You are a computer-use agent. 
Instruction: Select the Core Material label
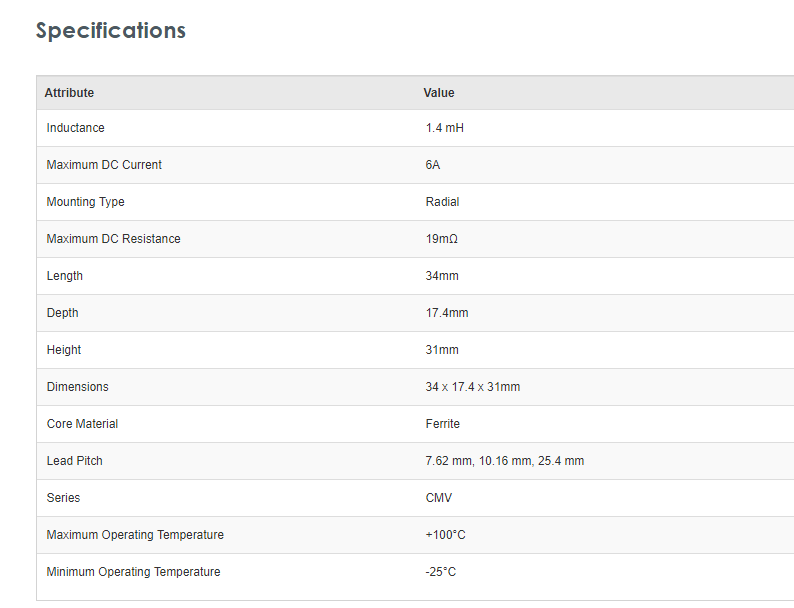[x=82, y=424]
